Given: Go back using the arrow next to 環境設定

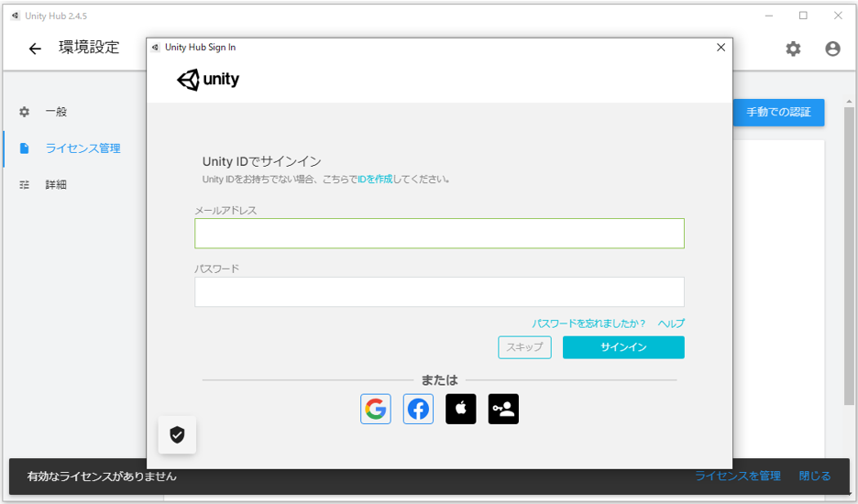Looking at the screenshot, I should pyautogui.click(x=35, y=49).
